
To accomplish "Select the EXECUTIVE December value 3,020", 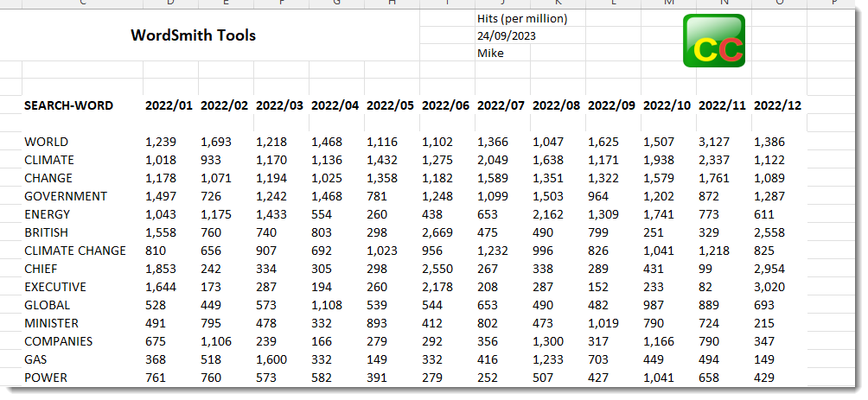I will pos(769,288).
